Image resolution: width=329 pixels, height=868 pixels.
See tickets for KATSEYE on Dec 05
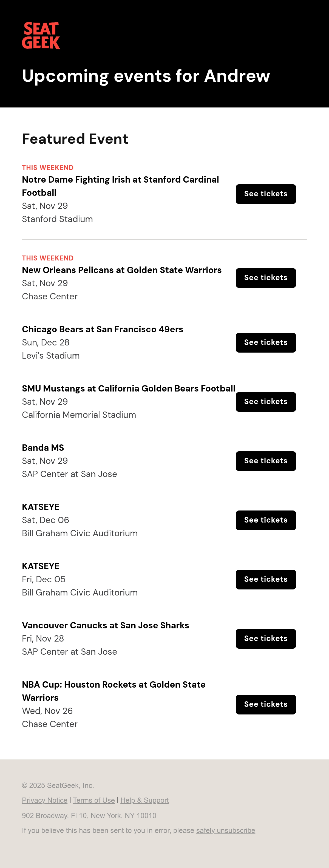click(x=266, y=580)
